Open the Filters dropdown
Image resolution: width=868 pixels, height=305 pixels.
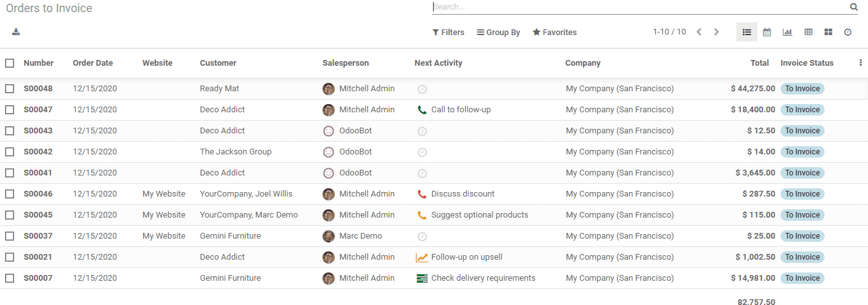448,33
